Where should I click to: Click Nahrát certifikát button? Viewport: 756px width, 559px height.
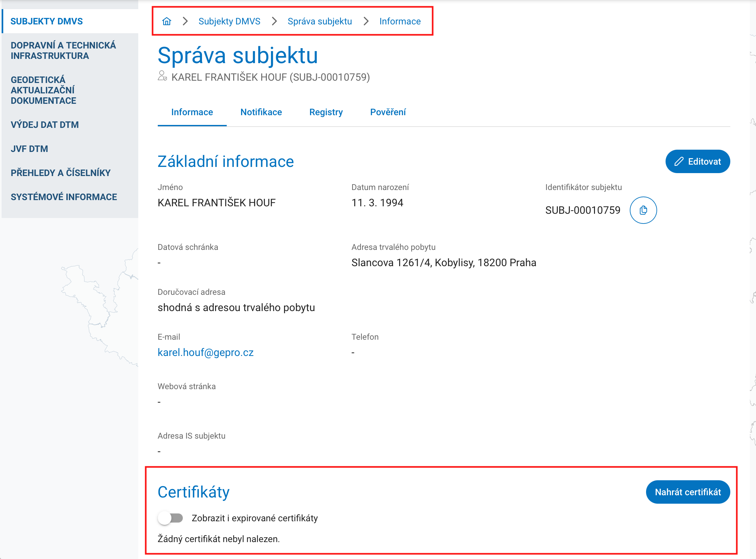688,492
